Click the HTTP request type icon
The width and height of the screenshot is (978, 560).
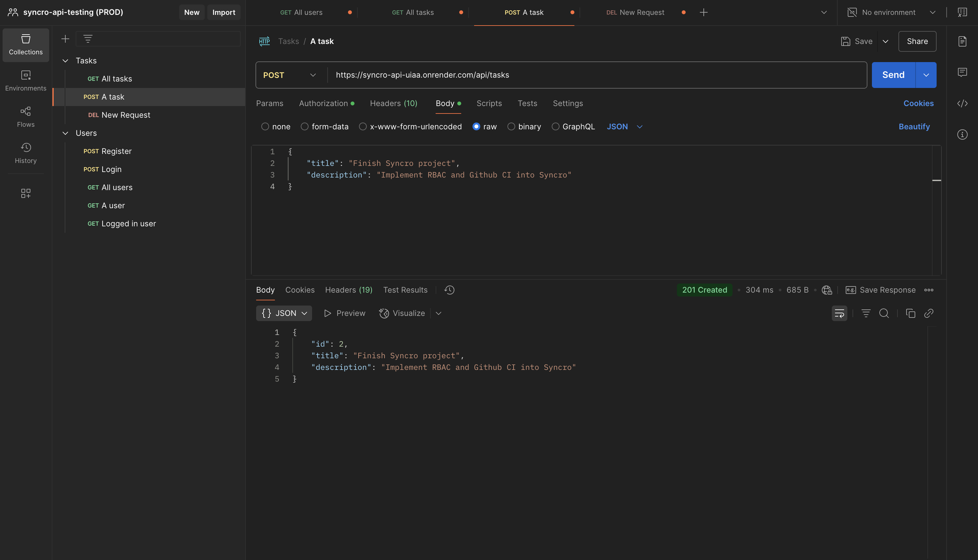[x=264, y=41]
